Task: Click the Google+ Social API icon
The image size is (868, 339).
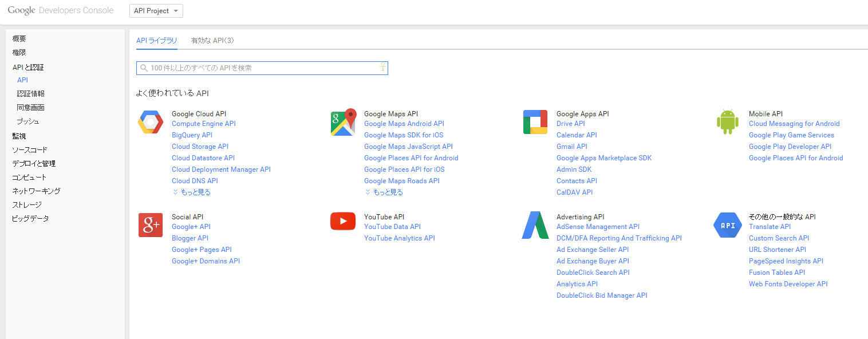Action: (x=151, y=225)
